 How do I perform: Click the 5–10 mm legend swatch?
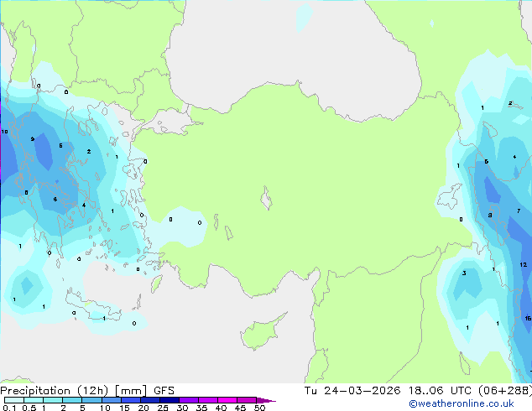[91, 400]
